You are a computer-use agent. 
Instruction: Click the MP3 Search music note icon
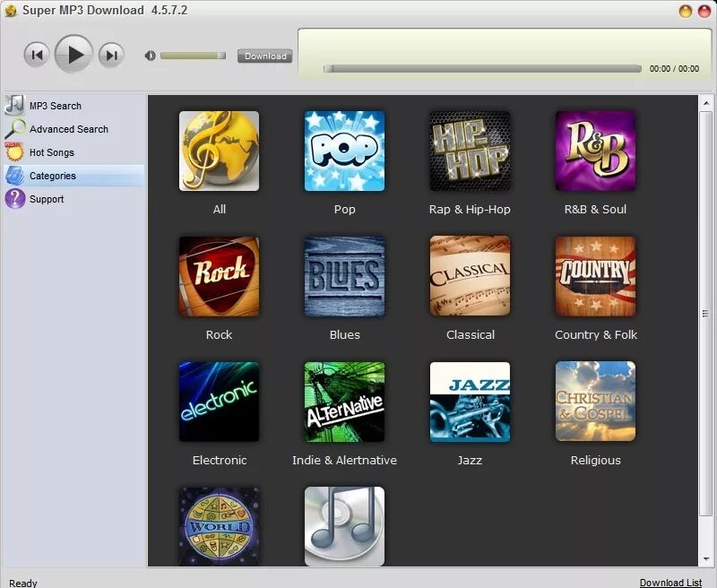[14, 105]
